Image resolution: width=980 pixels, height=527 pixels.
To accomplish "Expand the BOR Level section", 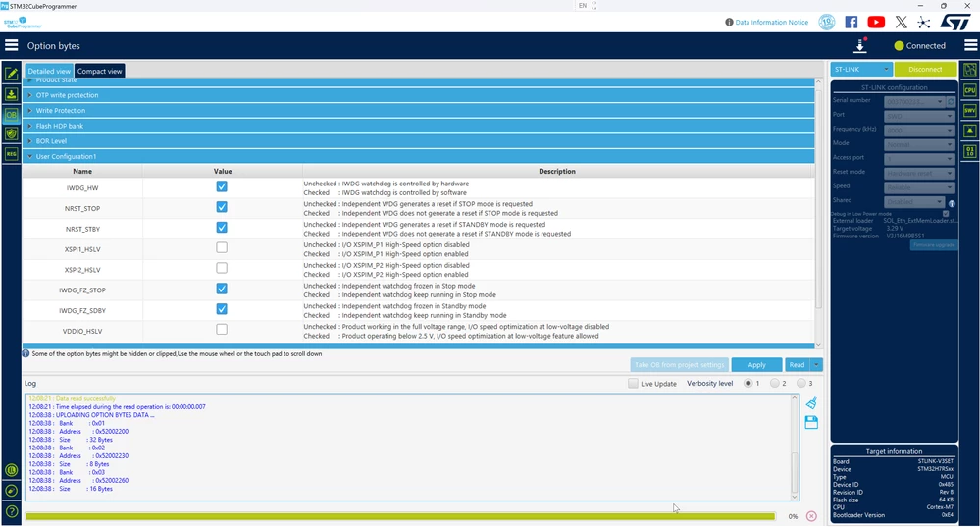I will point(419,141).
